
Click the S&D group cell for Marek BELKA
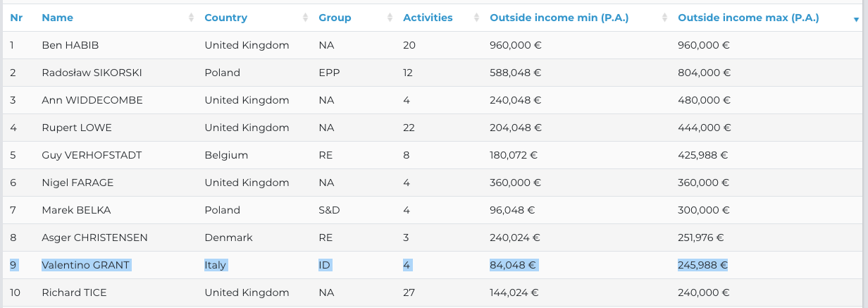[328, 210]
